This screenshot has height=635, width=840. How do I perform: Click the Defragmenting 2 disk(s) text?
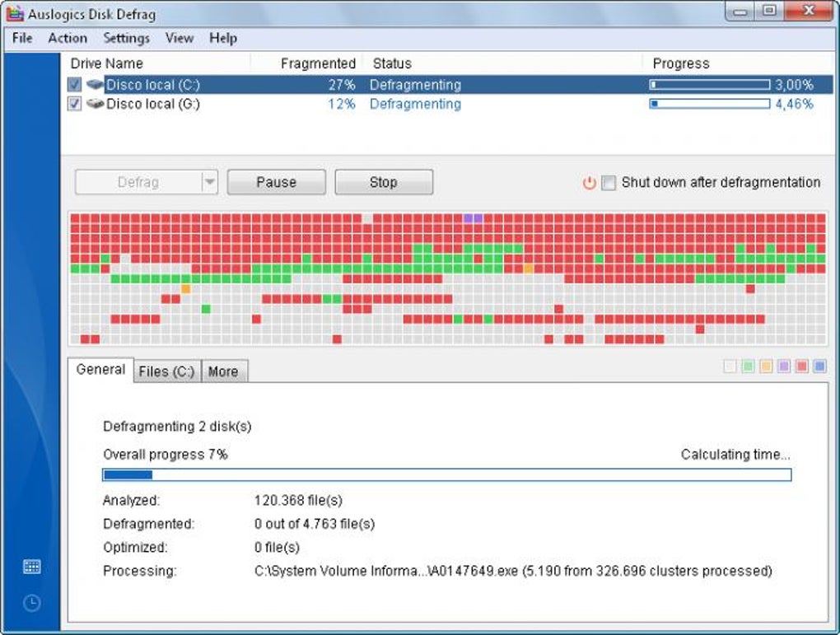click(x=177, y=427)
